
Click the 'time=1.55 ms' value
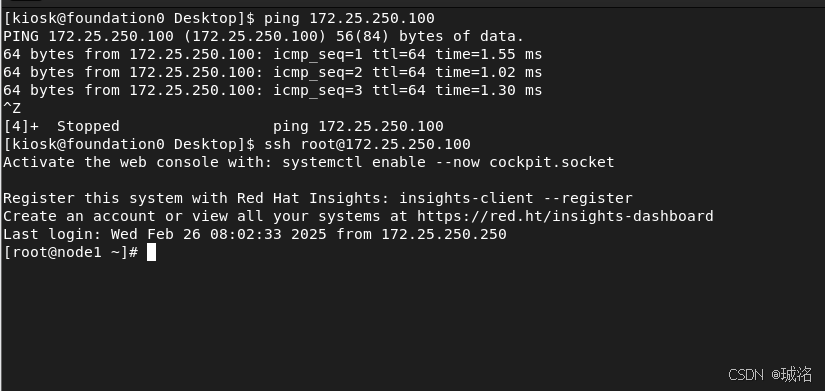point(488,54)
